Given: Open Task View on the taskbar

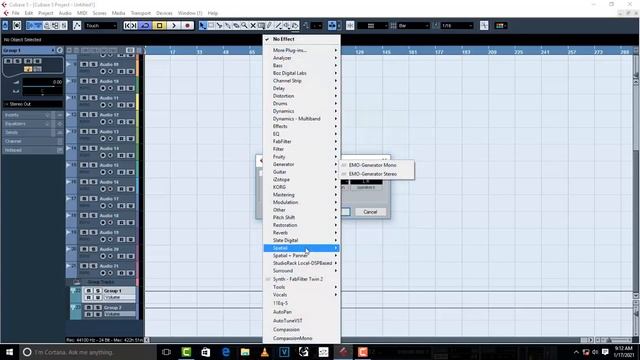Looking at the screenshot, I should tap(166, 352).
